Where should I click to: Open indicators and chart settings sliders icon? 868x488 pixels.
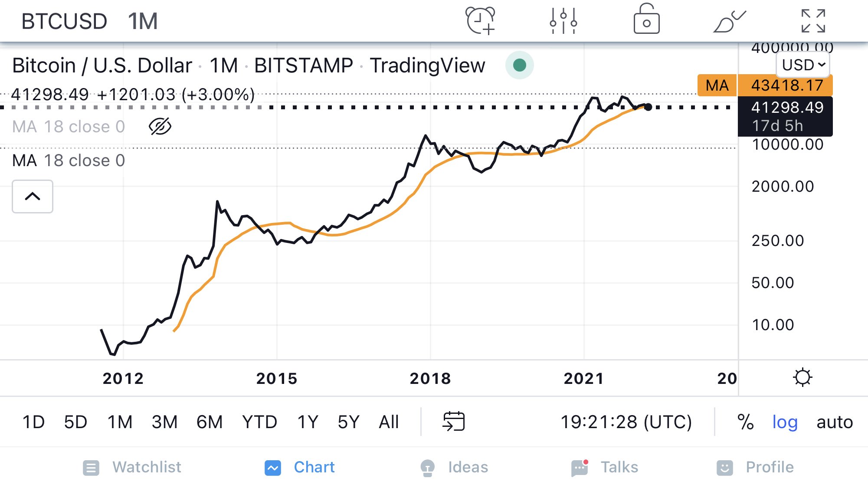pyautogui.click(x=563, y=20)
